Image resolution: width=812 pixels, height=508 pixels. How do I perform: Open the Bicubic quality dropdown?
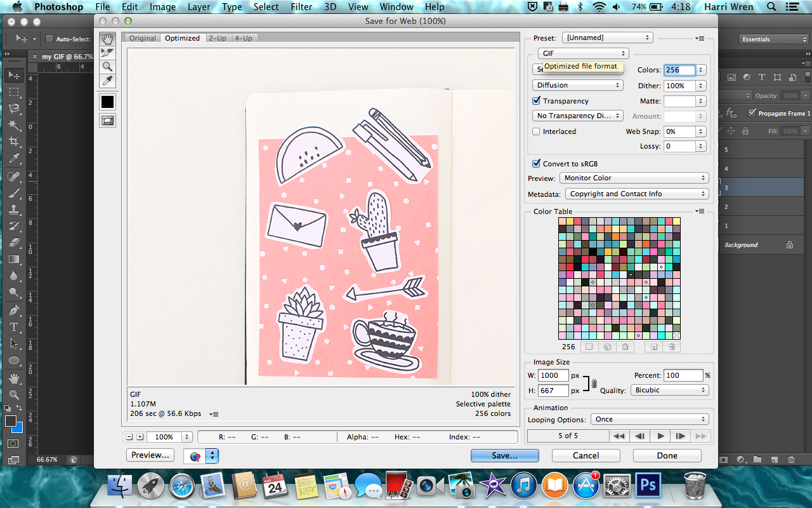tap(669, 390)
